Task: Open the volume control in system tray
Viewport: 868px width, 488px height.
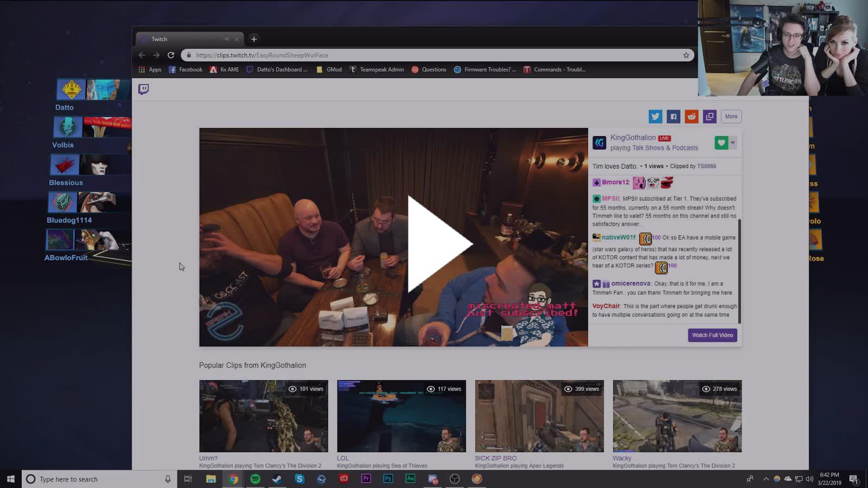Action: pyautogui.click(x=809, y=479)
